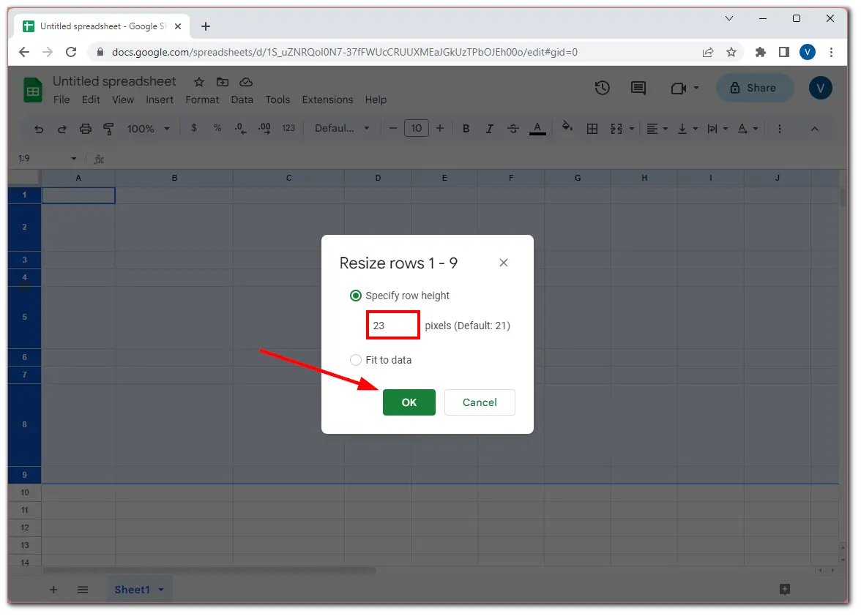Image resolution: width=861 pixels, height=616 pixels.
Task: Click the row height pixels input field
Action: [x=392, y=325]
